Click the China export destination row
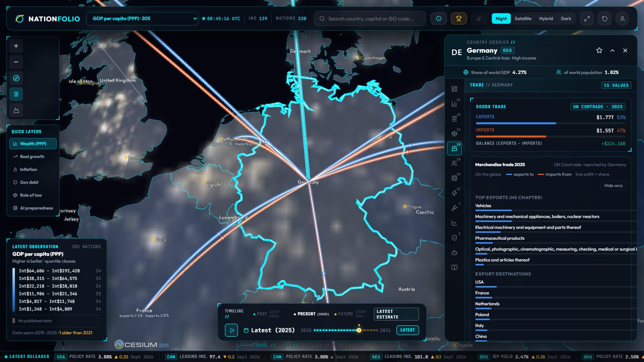644x362 pixels. click(x=555, y=338)
